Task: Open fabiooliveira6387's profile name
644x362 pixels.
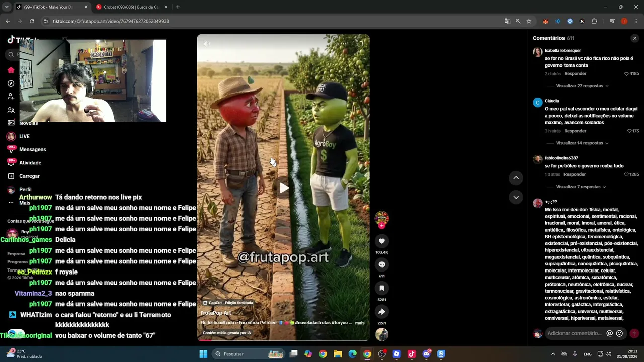Action: point(561,158)
